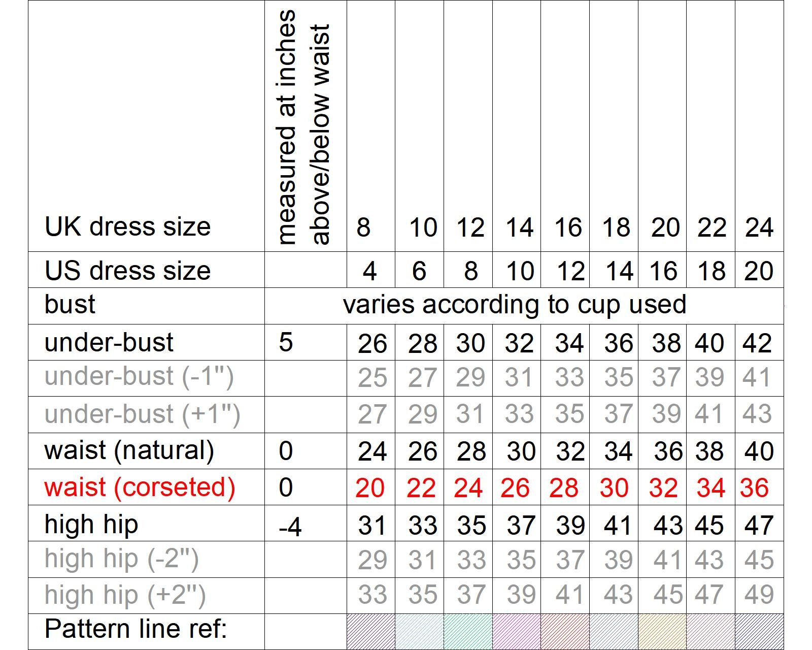Select the under-bust value 26
This screenshot has width=812, height=650.
coord(372,343)
